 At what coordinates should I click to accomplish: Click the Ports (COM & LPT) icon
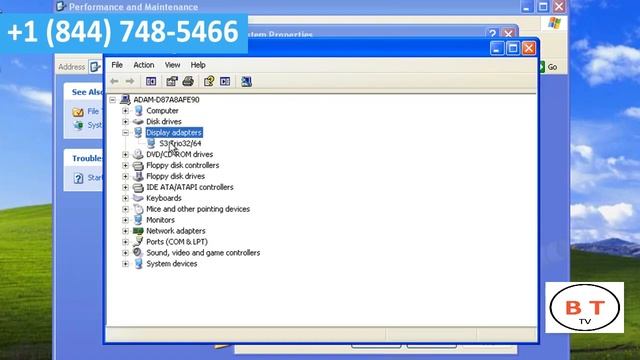click(138, 242)
